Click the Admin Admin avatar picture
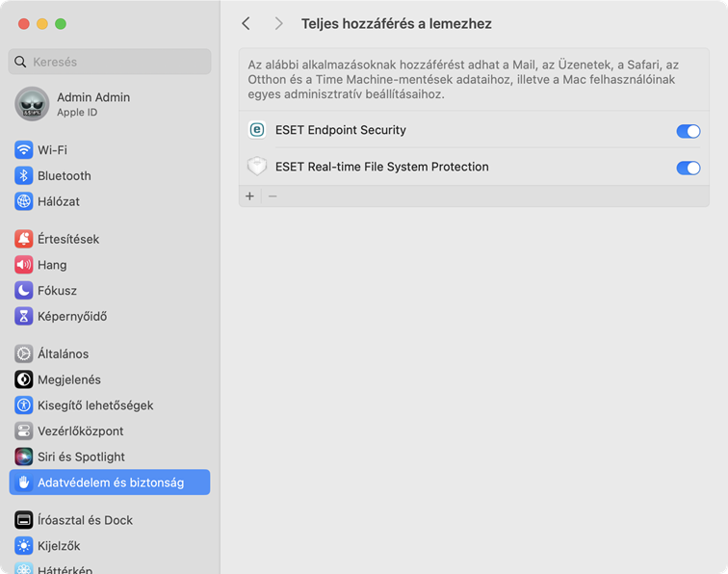The image size is (728, 574). [32, 104]
